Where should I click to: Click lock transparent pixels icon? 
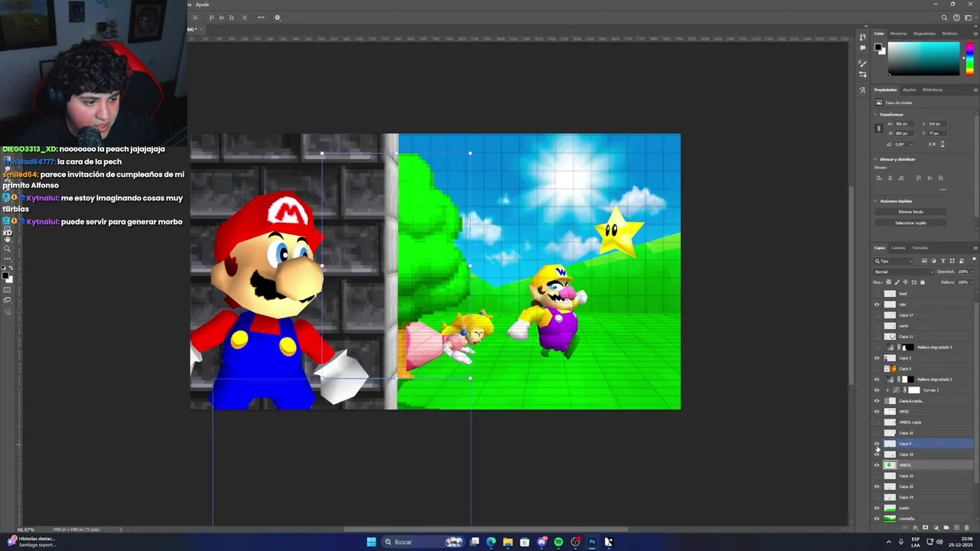pos(889,282)
